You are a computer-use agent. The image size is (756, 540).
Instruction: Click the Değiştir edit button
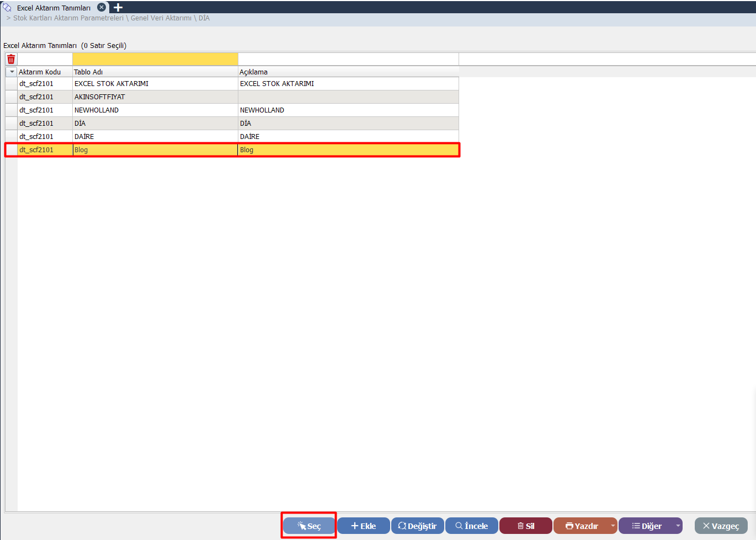tap(417, 526)
